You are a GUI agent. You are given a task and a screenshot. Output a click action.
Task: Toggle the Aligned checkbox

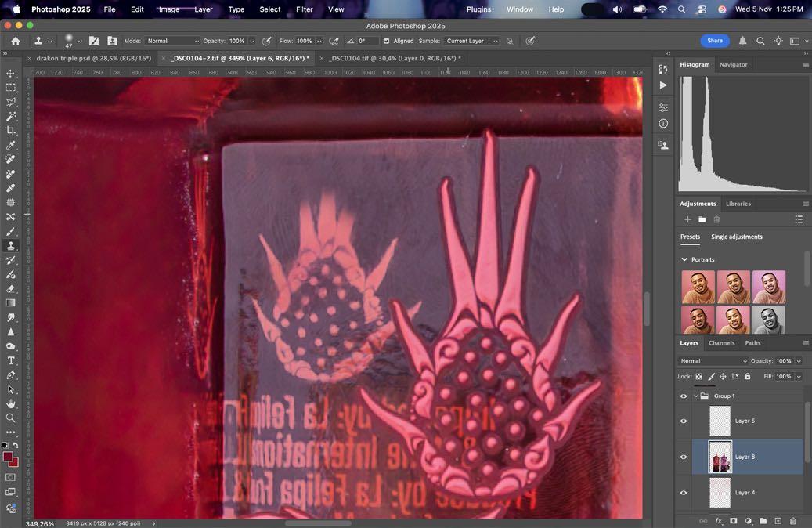386,41
